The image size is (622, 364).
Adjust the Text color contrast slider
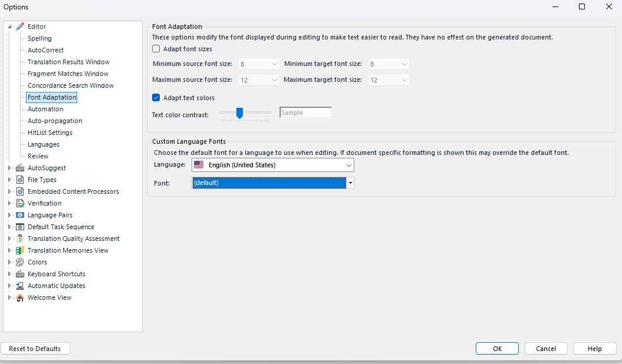(239, 114)
